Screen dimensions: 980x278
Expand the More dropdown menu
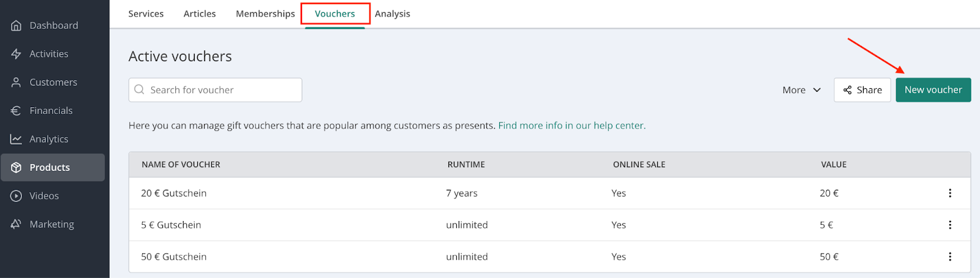click(801, 90)
